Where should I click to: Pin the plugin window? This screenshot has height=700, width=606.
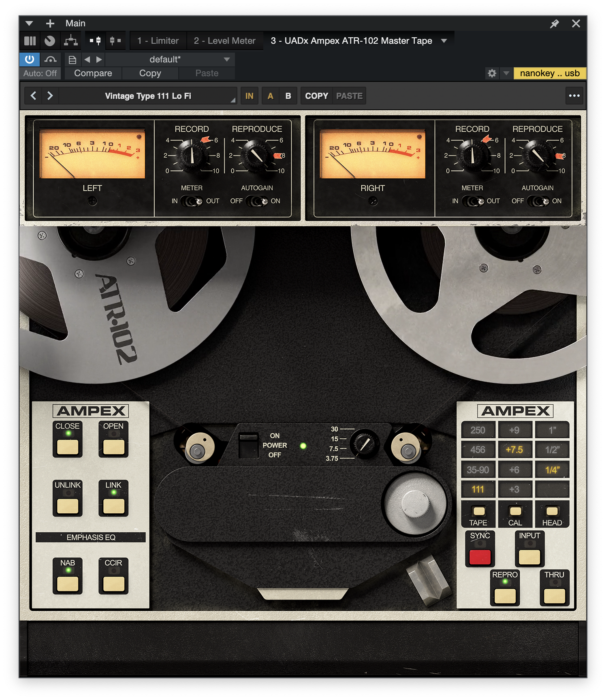(554, 23)
